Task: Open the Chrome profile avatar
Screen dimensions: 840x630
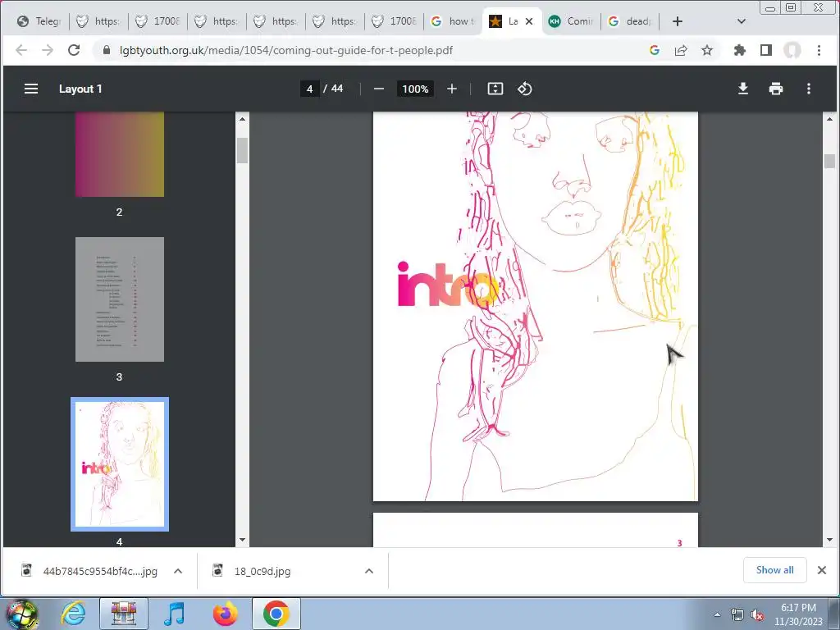Action: pos(792,50)
